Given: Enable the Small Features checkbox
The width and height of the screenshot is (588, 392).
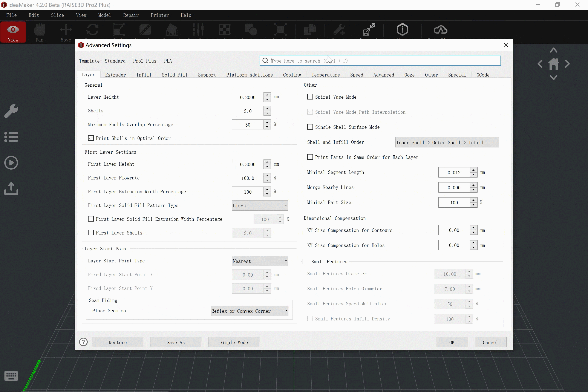Looking at the screenshot, I should [306, 262].
